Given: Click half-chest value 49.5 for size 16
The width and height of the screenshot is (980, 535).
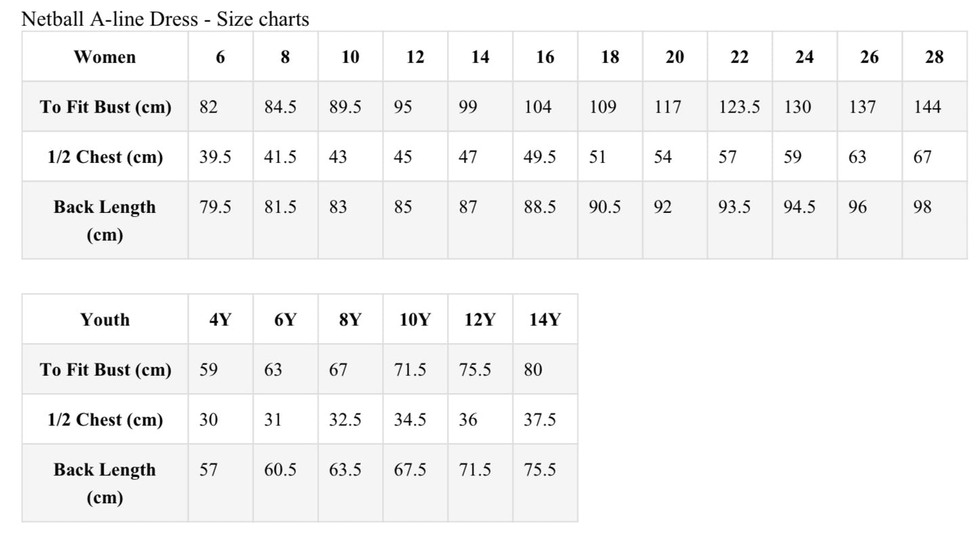Looking at the screenshot, I should pos(540,157).
